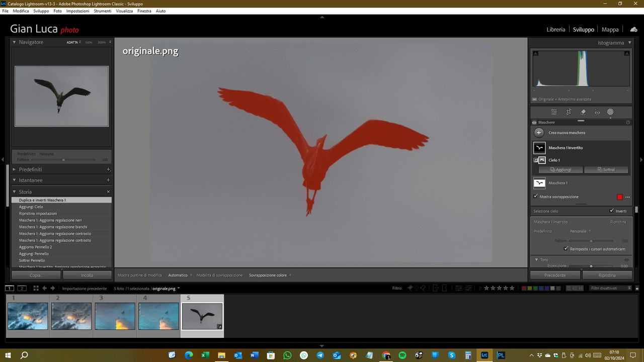The height and width of the screenshot is (362, 644).
Task: Open Excel from the taskbar
Action: [205, 355]
